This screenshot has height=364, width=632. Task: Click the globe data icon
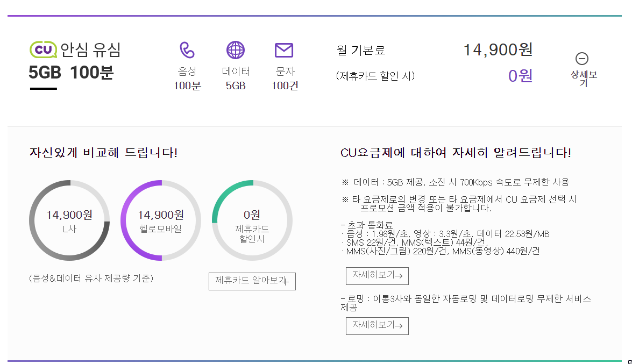coord(236,51)
